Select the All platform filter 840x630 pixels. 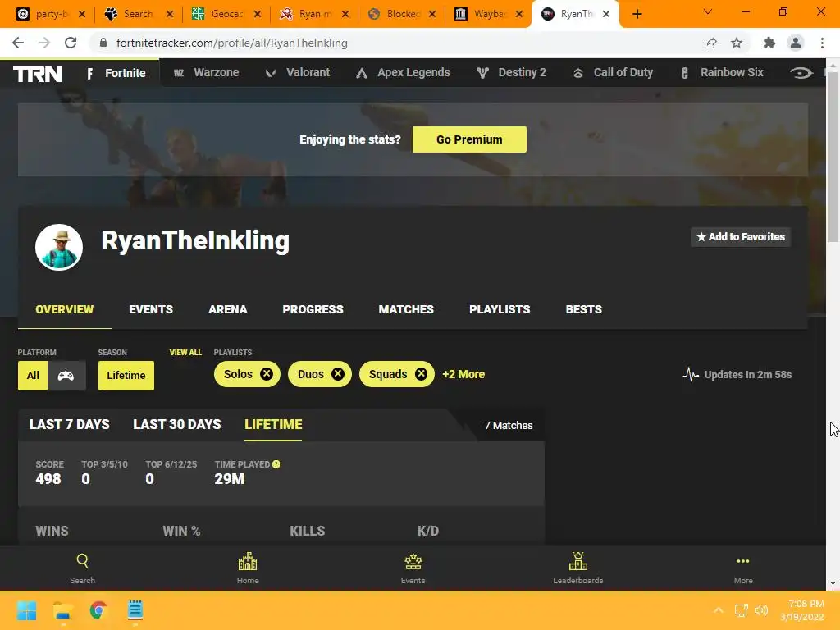click(x=33, y=375)
